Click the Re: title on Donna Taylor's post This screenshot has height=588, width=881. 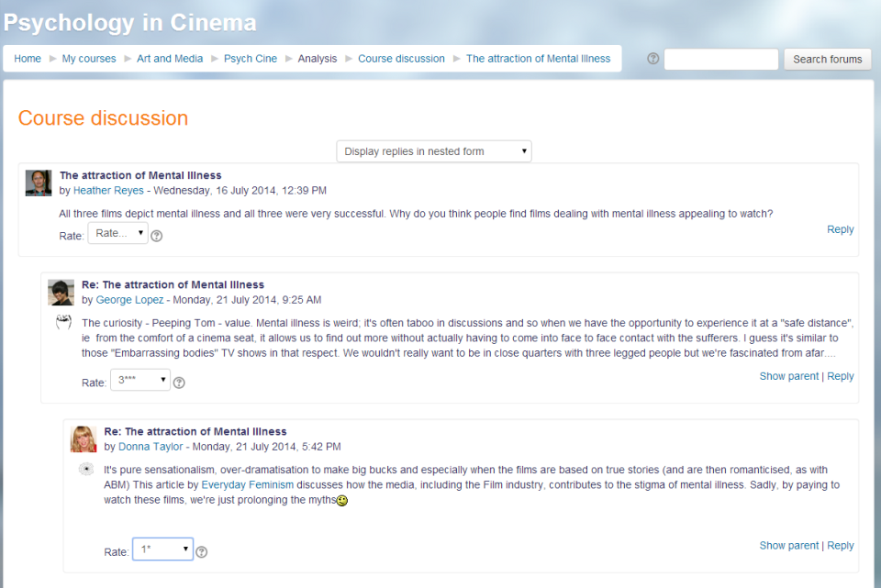(x=195, y=431)
